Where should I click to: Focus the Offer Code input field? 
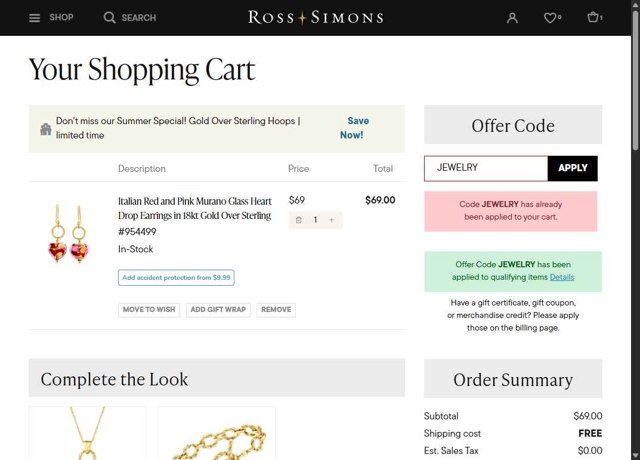pos(486,168)
